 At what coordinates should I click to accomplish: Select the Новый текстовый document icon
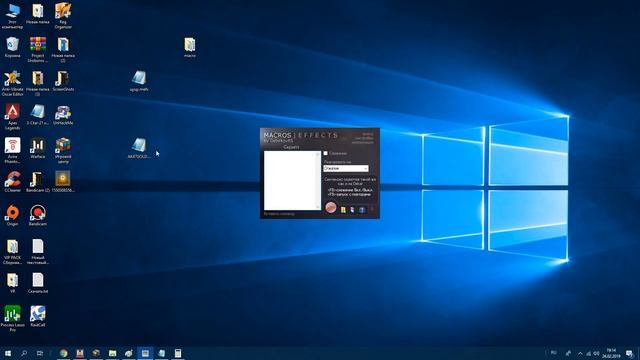coord(38,251)
